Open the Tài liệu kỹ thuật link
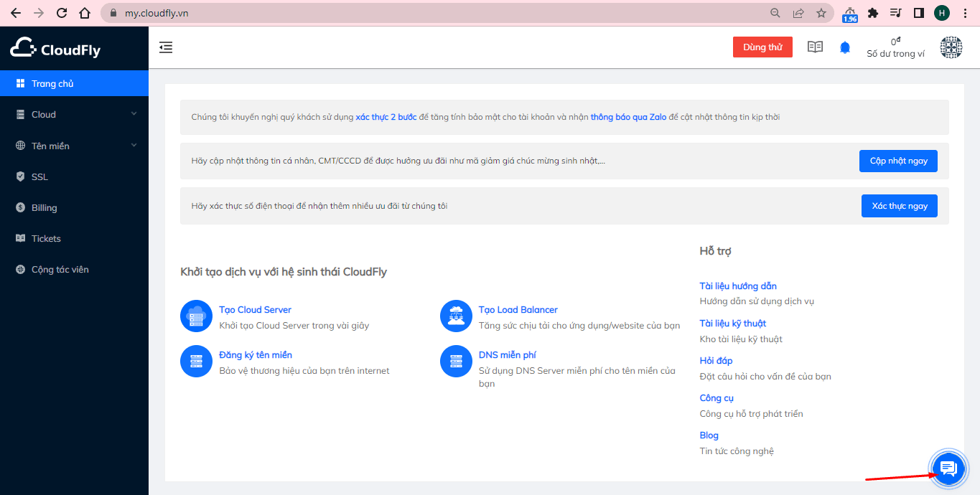This screenshot has width=980, height=495. (x=733, y=323)
